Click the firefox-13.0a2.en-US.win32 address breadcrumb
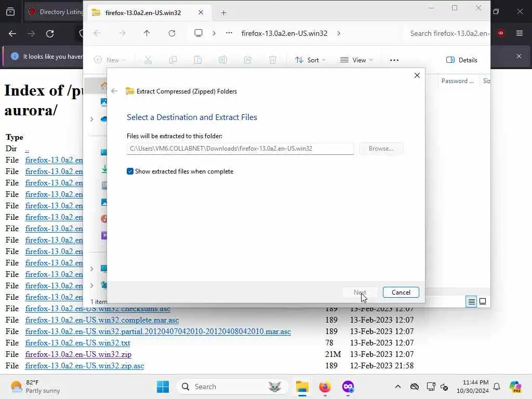The image size is (532, 399). pos(284,33)
